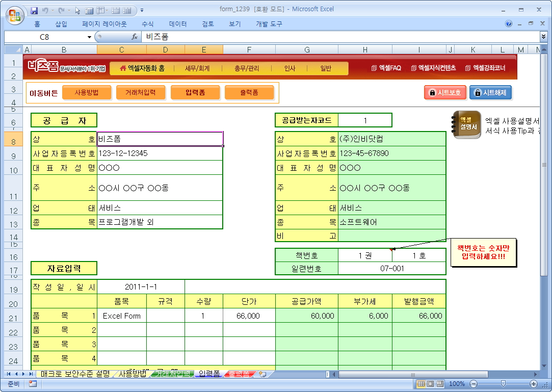The width and height of the screenshot is (552, 392).
Task: Expand the formula bar with double chevron
Action: click(543, 37)
